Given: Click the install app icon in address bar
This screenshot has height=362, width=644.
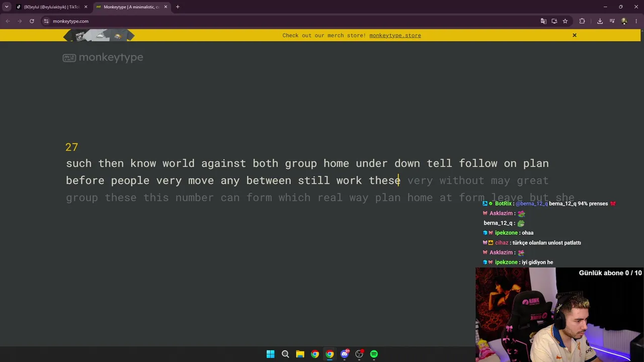Looking at the screenshot, I should point(554,21).
